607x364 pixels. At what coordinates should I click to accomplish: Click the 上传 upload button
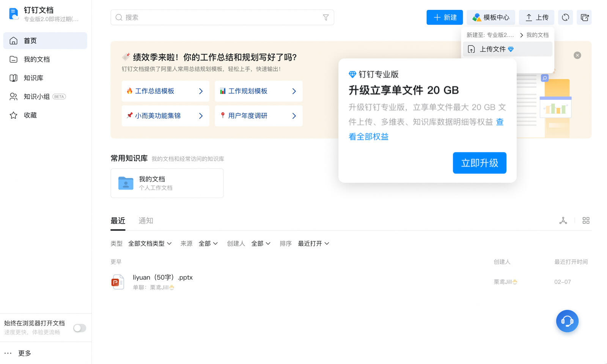536,17
